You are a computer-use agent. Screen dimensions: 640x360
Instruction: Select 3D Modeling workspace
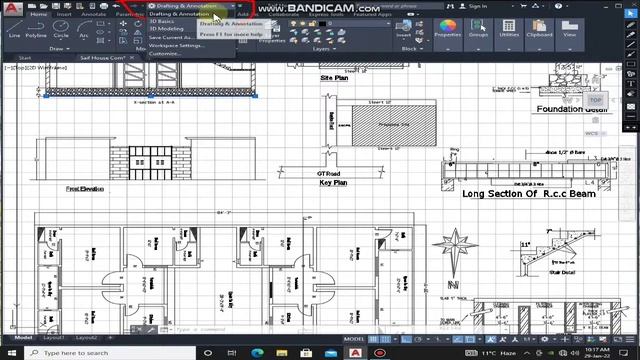pos(166,29)
